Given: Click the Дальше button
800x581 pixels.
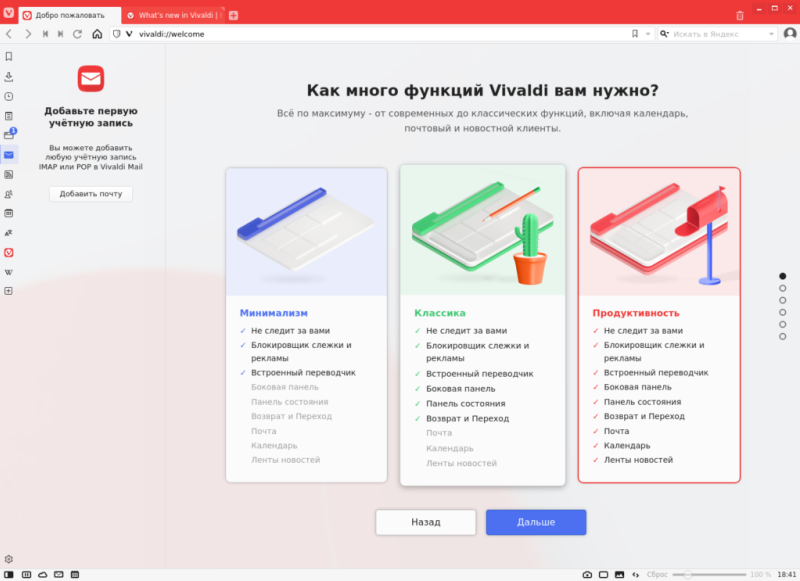Looking at the screenshot, I should coord(536,522).
